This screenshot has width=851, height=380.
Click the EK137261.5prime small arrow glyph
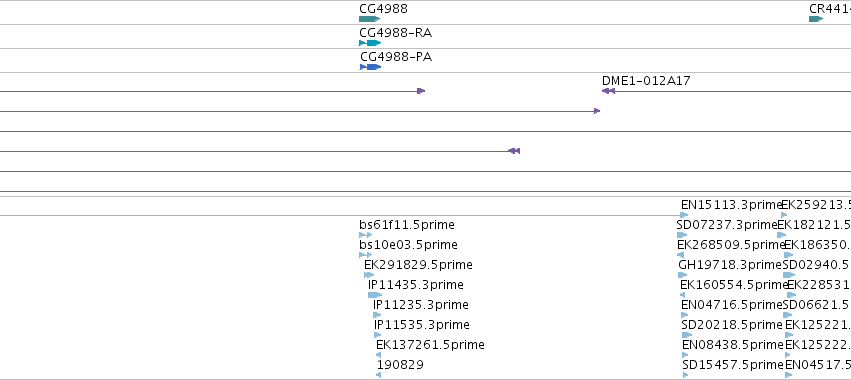tap(378, 355)
